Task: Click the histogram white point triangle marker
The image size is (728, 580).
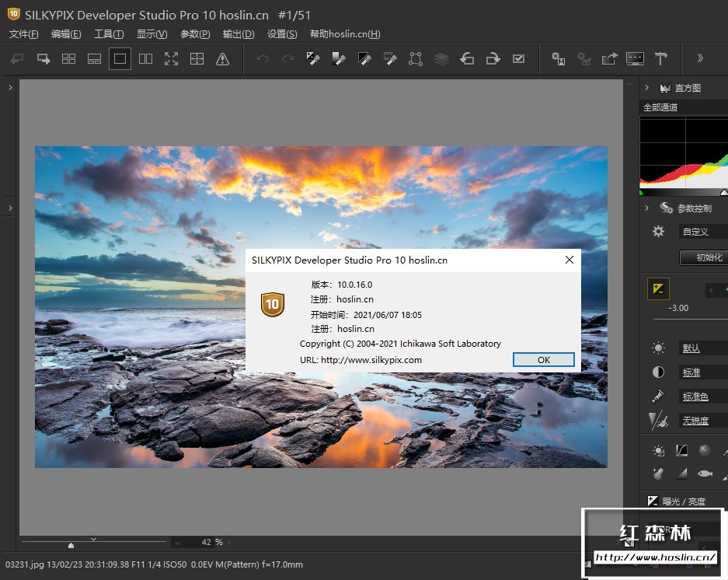Action: [x=724, y=192]
